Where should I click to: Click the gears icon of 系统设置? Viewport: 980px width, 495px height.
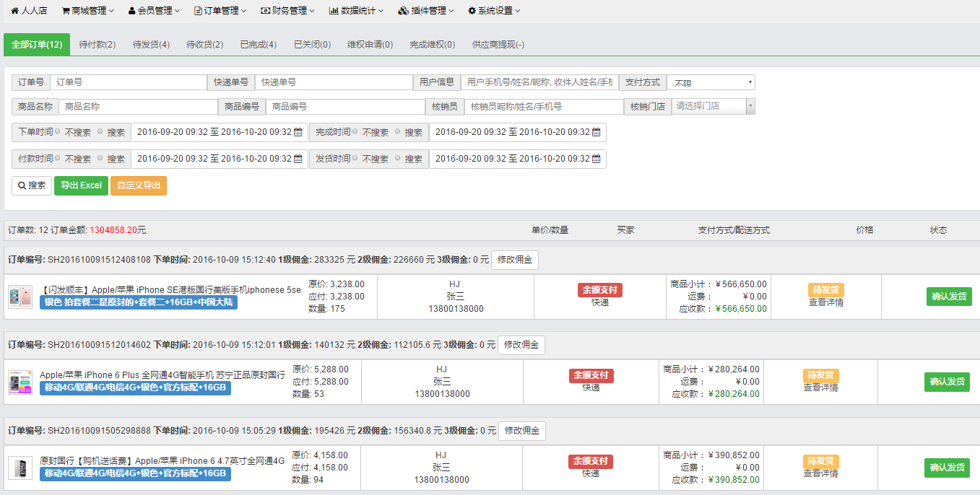point(472,11)
